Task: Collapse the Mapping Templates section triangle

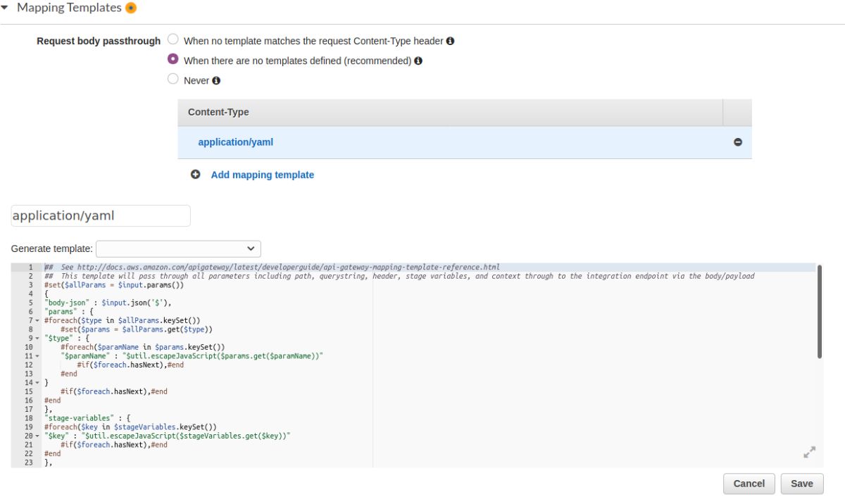Action: coord(6,8)
